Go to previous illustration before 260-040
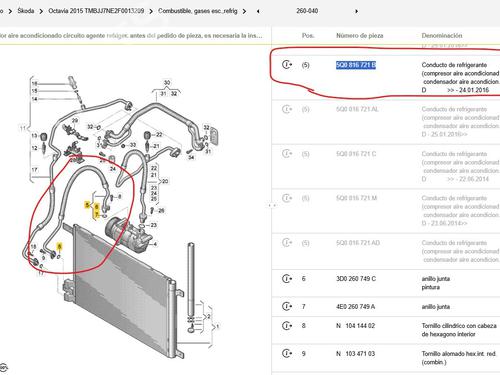500x375 pixels. click(258, 11)
